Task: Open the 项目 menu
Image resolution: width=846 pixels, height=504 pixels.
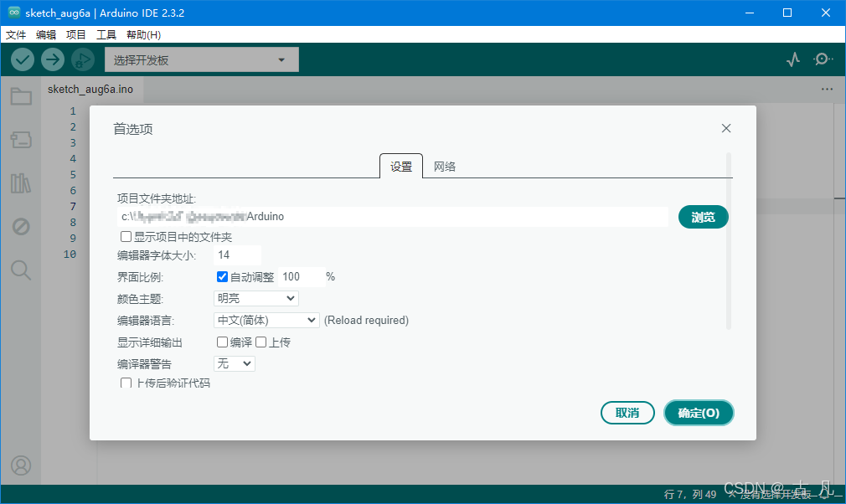Action: (76, 34)
